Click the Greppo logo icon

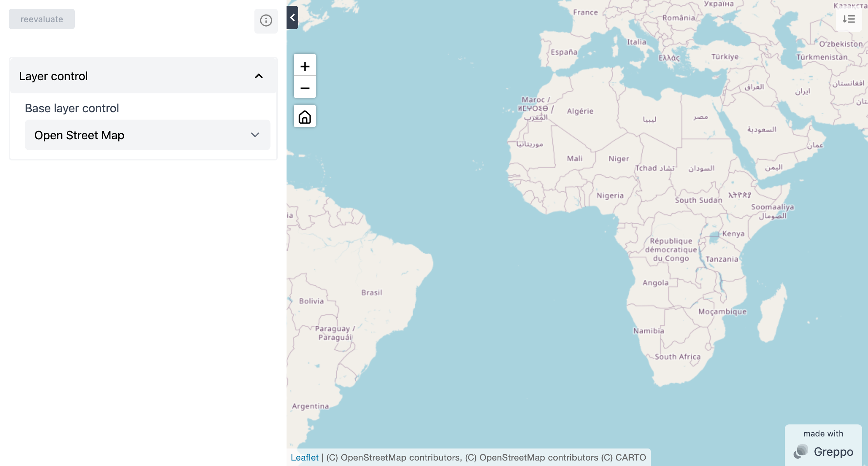click(x=800, y=451)
